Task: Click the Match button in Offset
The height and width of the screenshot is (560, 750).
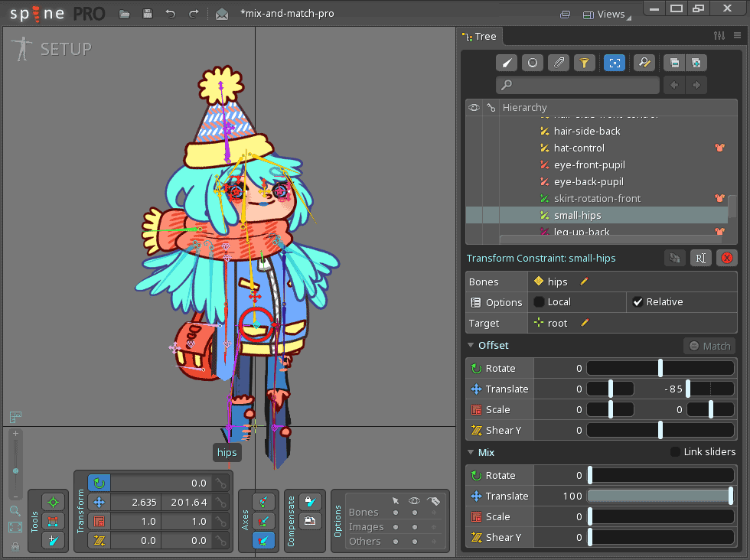Action: pyautogui.click(x=709, y=346)
